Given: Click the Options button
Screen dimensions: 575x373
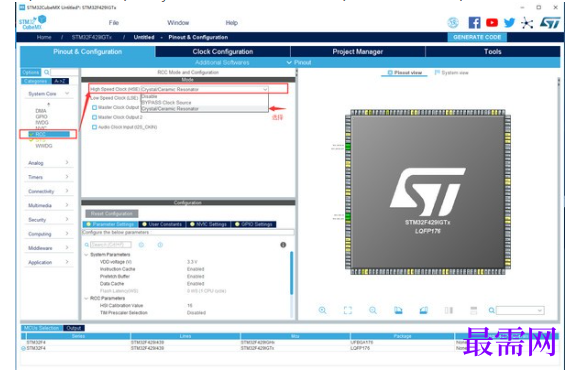Looking at the screenshot, I should pos(31,72).
